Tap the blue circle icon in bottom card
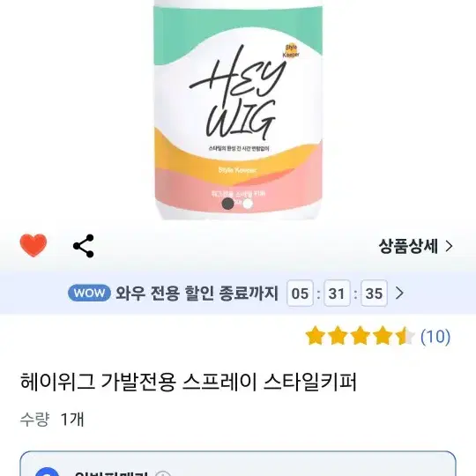Image resolution: width=476 pixels, height=476 pixels. tap(47, 472)
